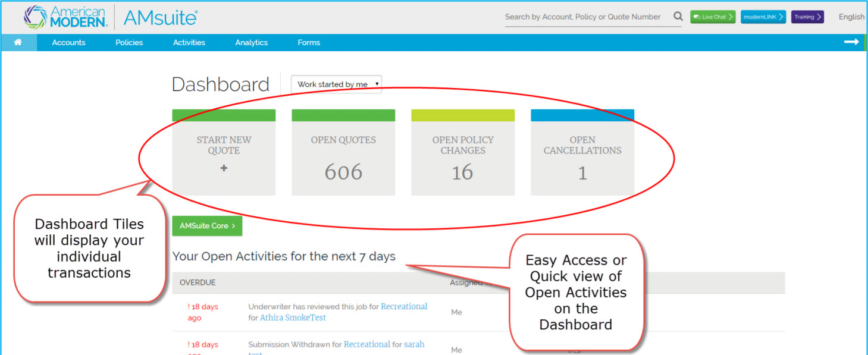Open the English language selector

tap(851, 17)
